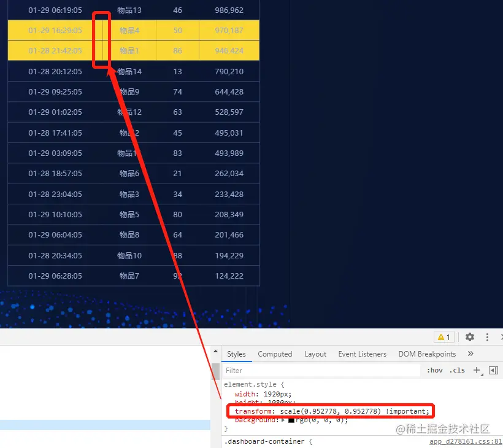Click the 物品8 cell

pos(129,234)
